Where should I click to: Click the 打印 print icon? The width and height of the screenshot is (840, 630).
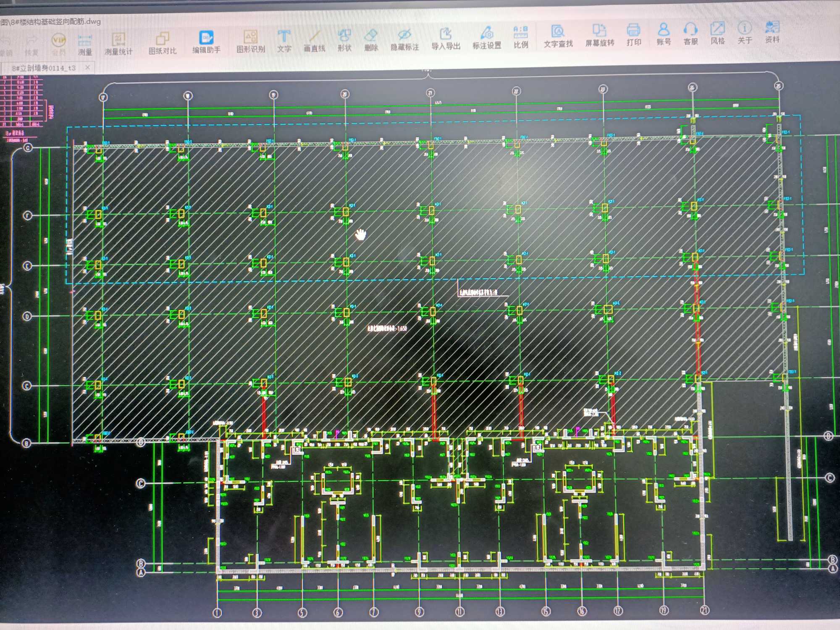(x=634, y=34)
